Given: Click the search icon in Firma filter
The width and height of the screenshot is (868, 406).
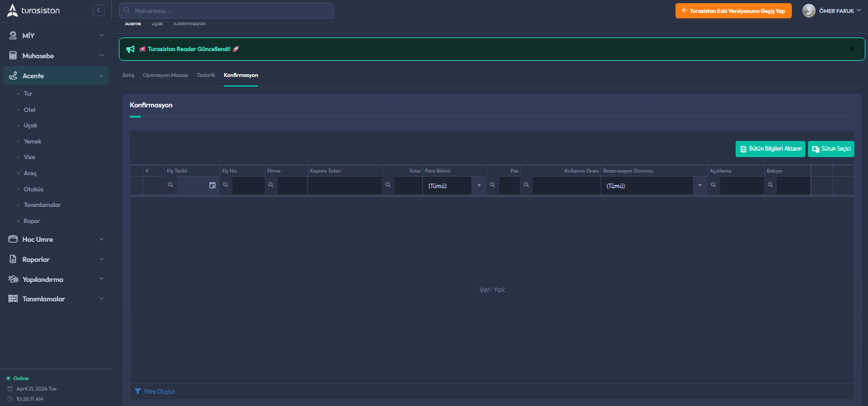Looking at the screenshot, I should 271,186.
